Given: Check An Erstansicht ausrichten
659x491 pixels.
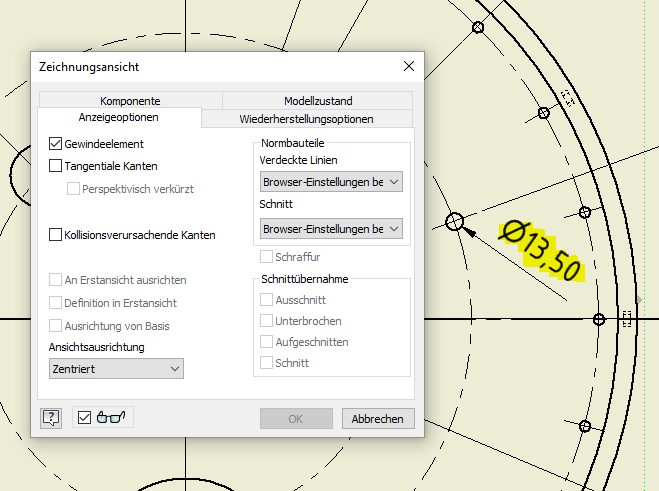Looking at the screenshot, I should (x=55, y=280).
